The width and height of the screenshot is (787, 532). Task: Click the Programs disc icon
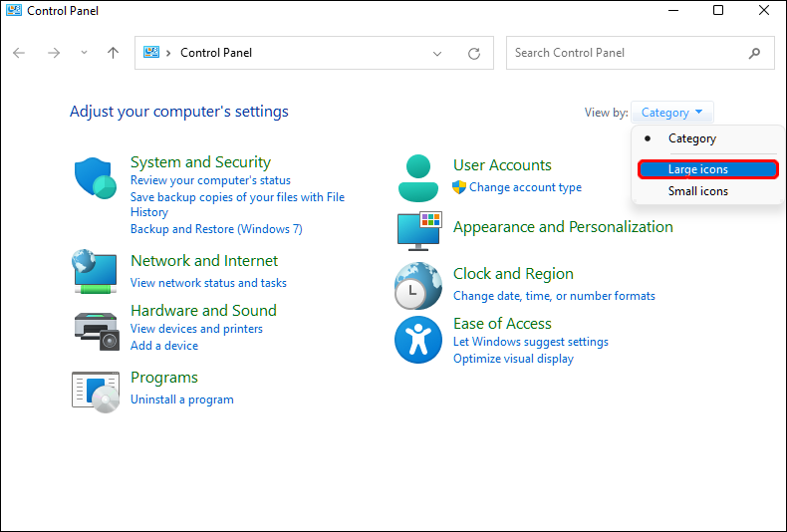96,389
